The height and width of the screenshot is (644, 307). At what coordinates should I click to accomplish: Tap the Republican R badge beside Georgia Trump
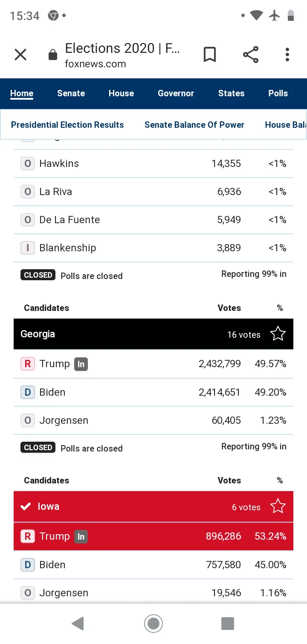point(28,364)
